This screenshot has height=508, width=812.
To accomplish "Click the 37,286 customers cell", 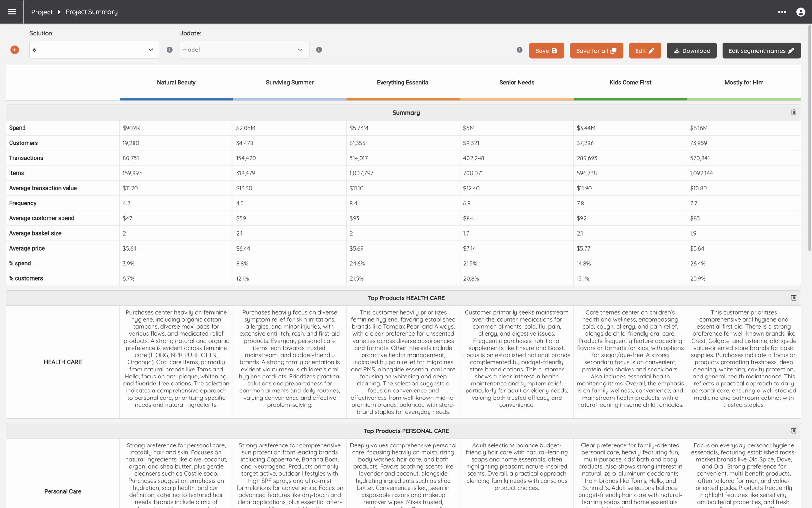I will [x=630, y=143].
